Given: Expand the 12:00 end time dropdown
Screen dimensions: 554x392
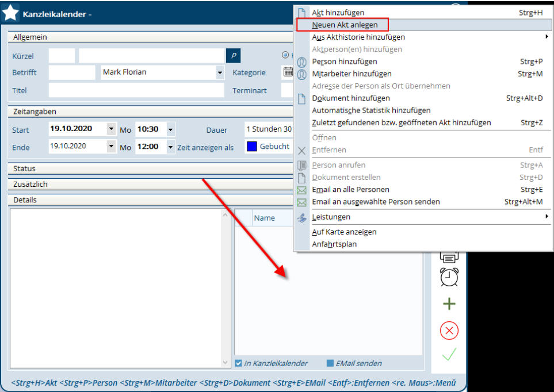Looking at the screenshot, I should 170,147.
